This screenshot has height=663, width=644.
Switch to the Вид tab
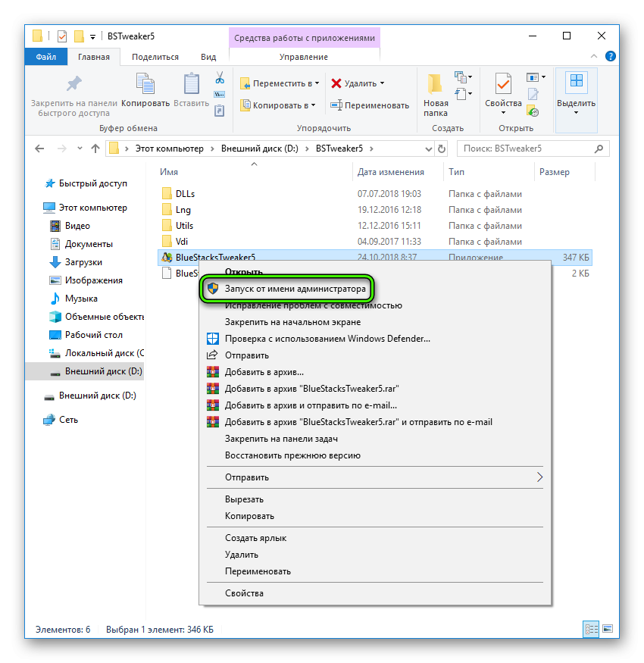click(x=208, y=57)
